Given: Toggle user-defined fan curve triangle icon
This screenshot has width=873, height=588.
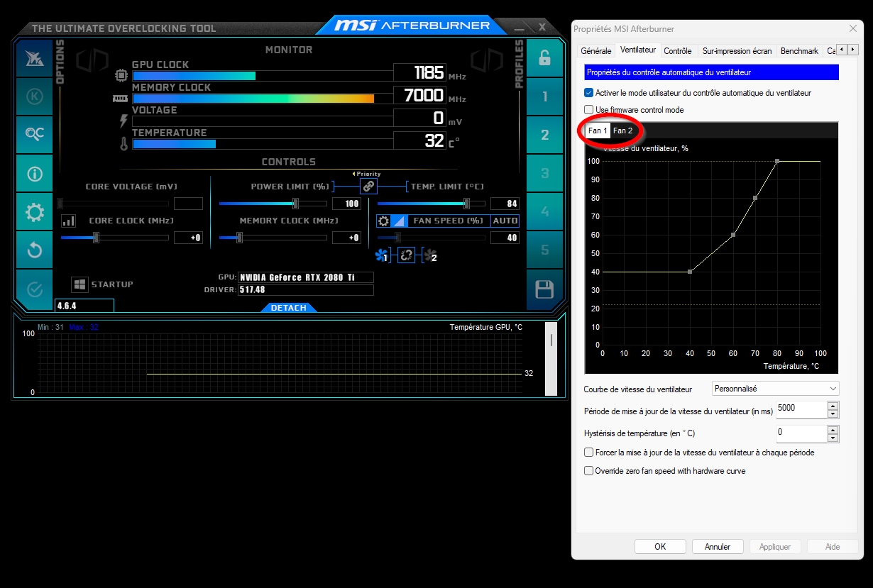Looking at the screenshot, I should [x=398, y=221].
